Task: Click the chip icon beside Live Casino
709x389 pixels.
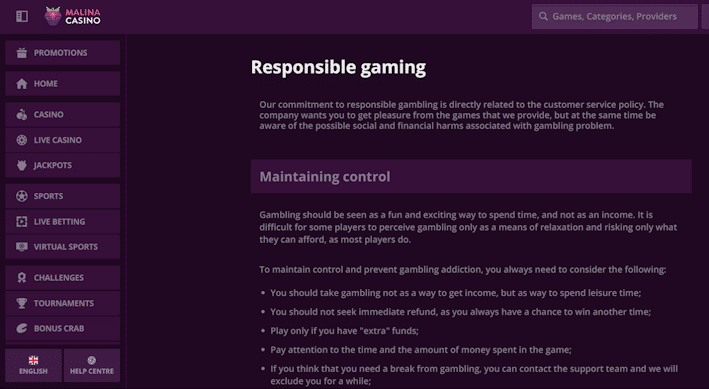Action: pyautogui.click(x=22, y=140)
